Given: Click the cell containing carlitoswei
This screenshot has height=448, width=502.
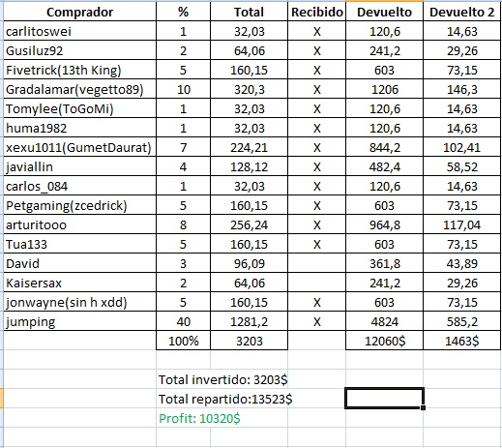Looking at the screenshot, I should pyautogui.click(x=79, y=31).
